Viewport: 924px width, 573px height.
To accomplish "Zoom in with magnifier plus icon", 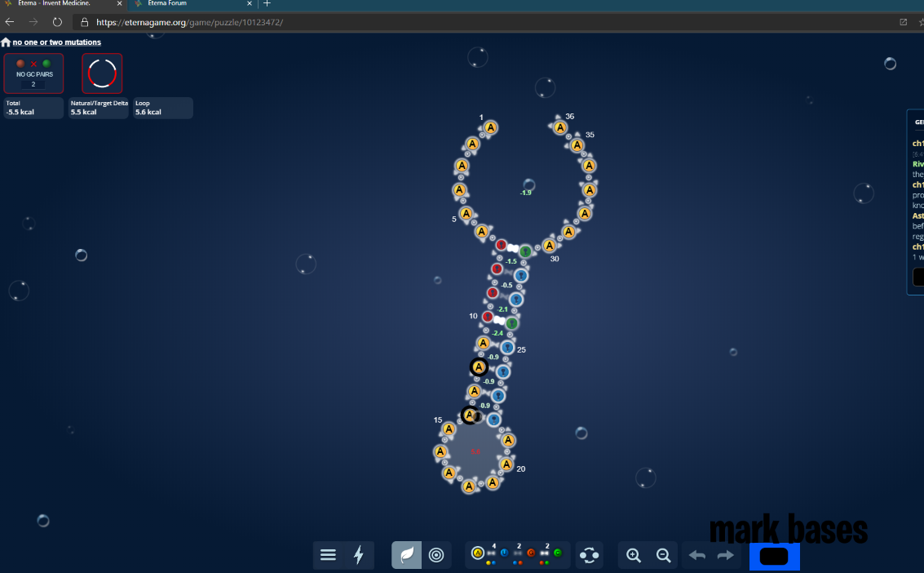I will (634, 555).
